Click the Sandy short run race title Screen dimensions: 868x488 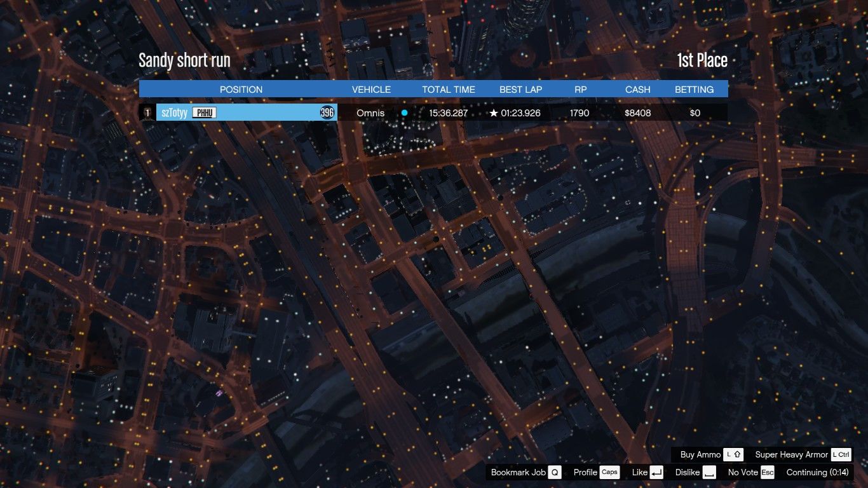point(184,60)
